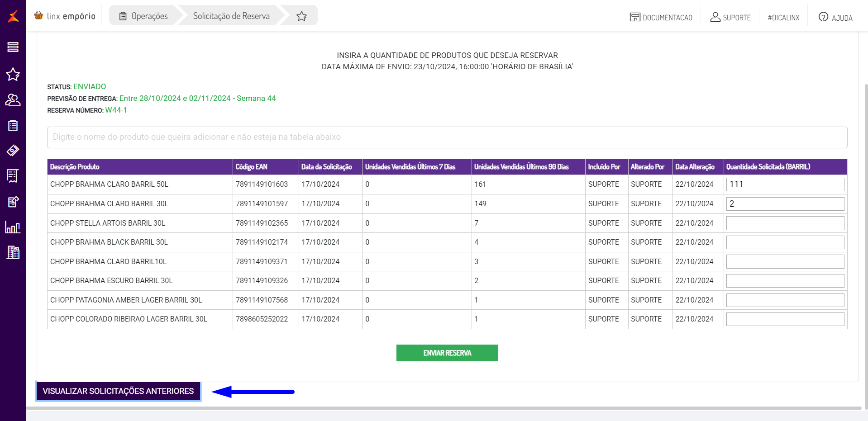Screen dimensions: 868x421
Task: Open the building sidebar icon
Action: 13,252
